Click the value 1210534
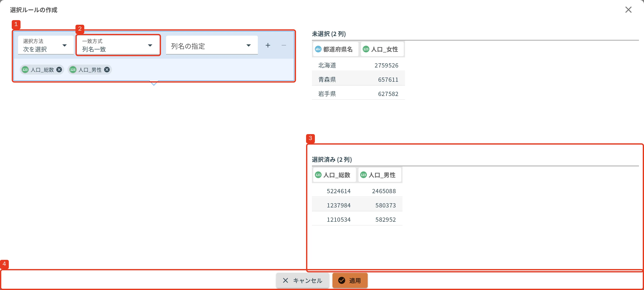The width and height of the screenshot is (644, 290). coord(339,220)
